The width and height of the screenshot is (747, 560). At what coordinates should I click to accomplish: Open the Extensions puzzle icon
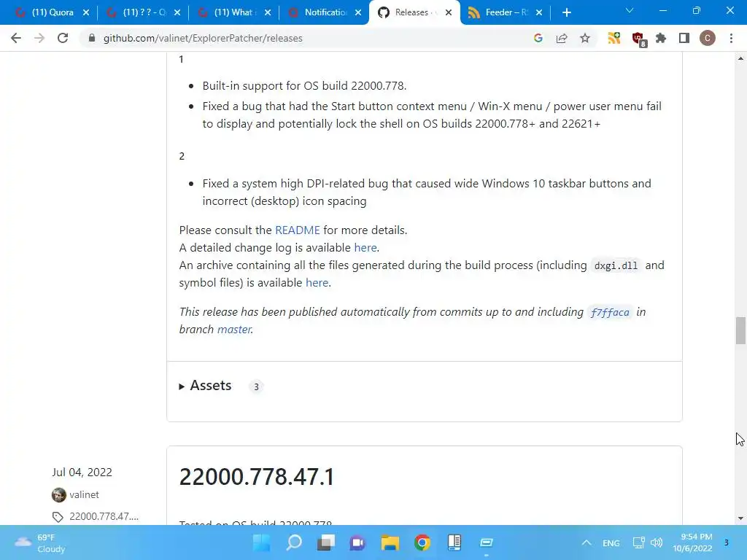click(x=661, y=38)
